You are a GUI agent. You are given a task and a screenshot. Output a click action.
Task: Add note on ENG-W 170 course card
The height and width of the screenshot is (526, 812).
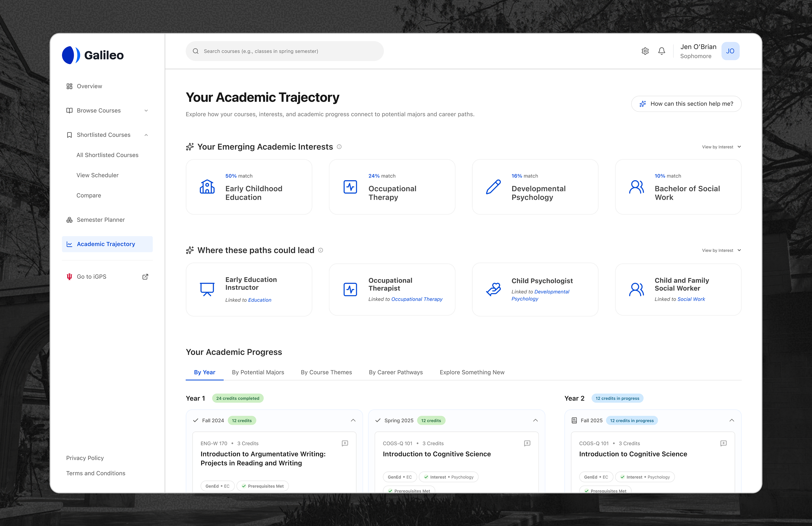(x=345, y=443)
